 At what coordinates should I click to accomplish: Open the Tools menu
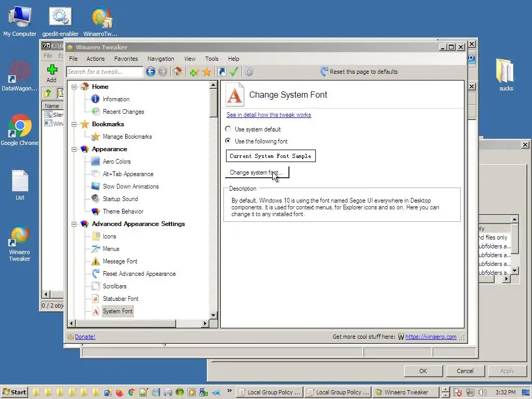[x=212, y=59]
